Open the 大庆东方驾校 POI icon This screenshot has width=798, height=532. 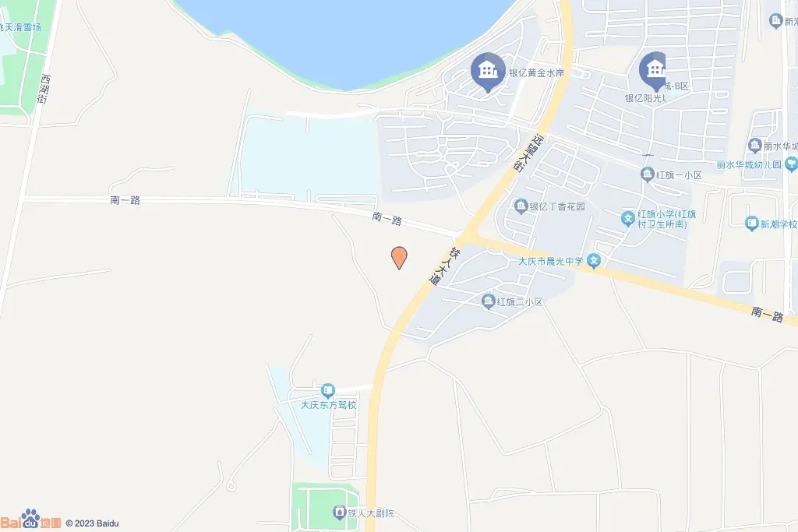[x=328, y=391]
